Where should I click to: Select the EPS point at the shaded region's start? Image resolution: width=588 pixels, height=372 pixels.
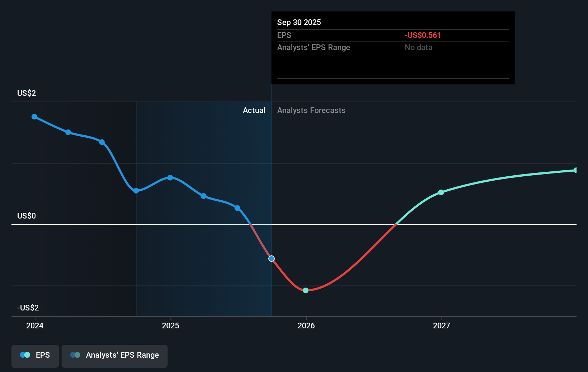click(136, 191)
